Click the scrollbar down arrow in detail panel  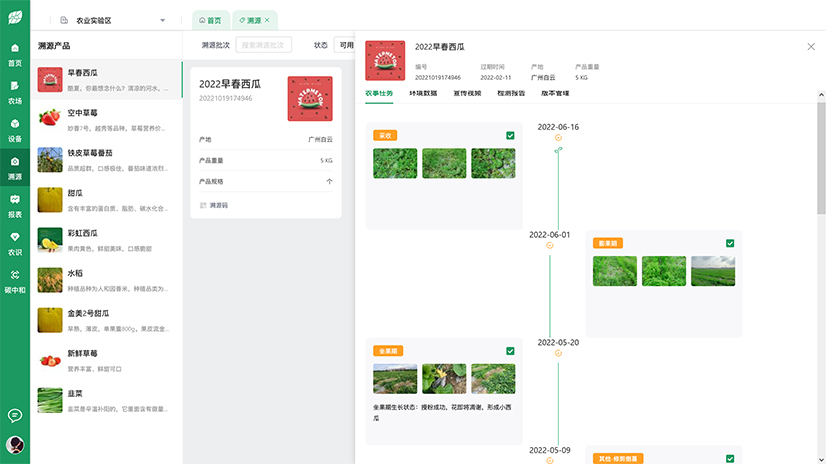click(820, 458)
